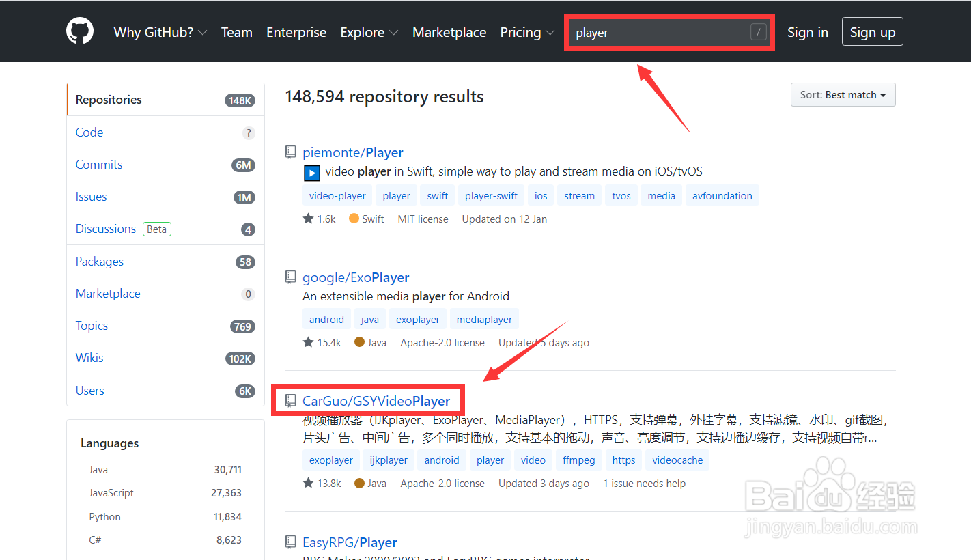Click the slash shortcut icon in search box

(759, 32)
